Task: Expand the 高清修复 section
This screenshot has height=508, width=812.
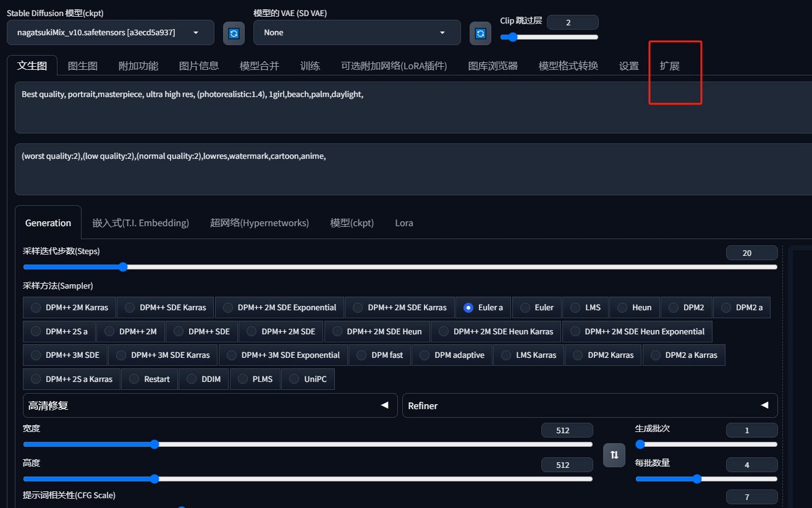Action: pos(210,405)
